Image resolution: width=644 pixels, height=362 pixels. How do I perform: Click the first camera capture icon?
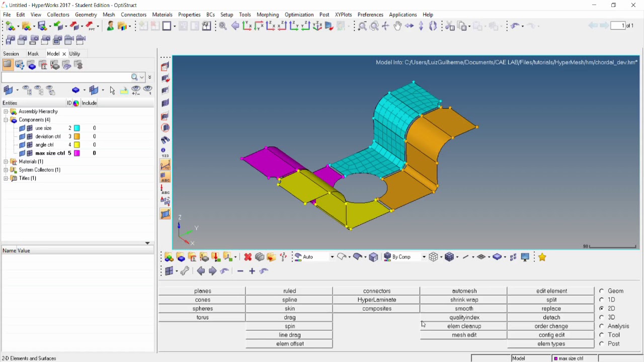pyautogui.click(x=11, y=40)
